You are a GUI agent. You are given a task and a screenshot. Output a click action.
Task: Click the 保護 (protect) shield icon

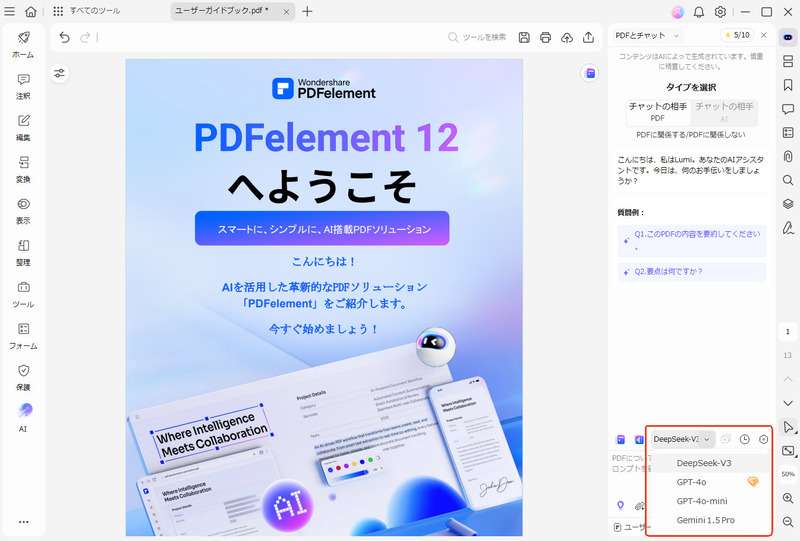[23, 376]
